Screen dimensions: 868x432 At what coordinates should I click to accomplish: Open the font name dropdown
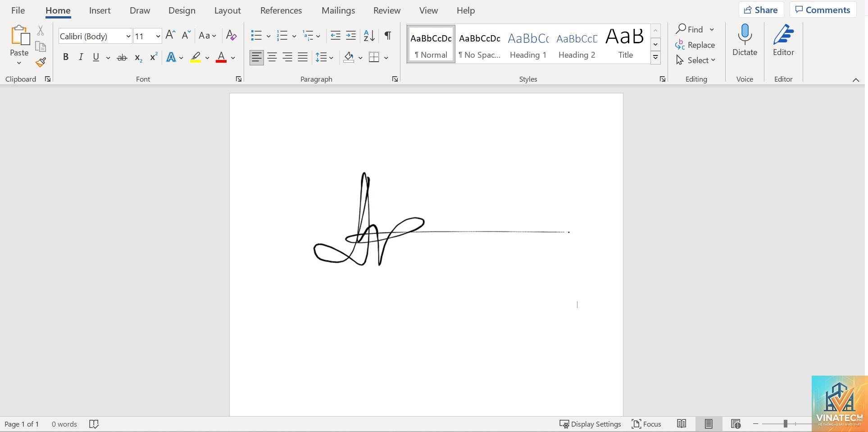coord(128,37)
